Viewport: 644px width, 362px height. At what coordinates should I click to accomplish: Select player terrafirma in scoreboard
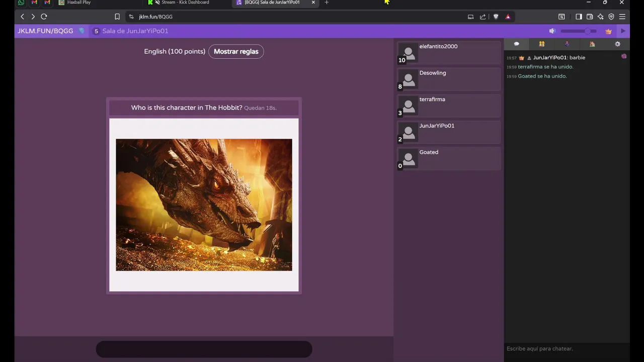[449, 106]
